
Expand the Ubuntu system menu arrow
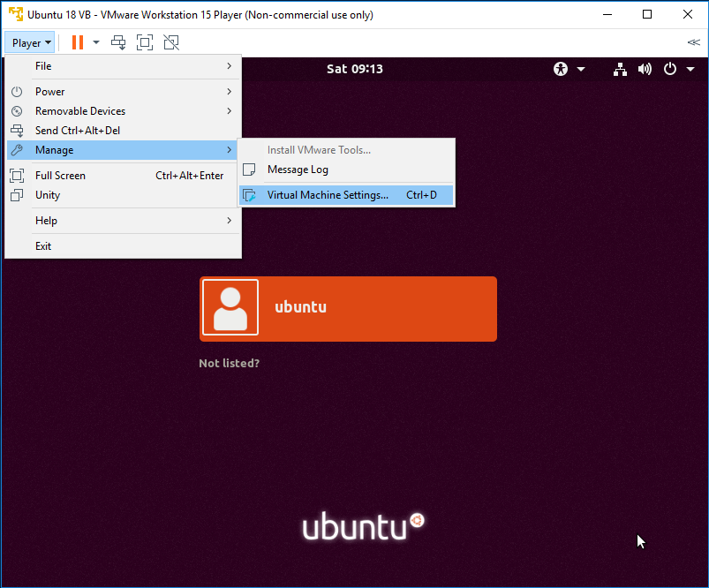click(690, 69)
